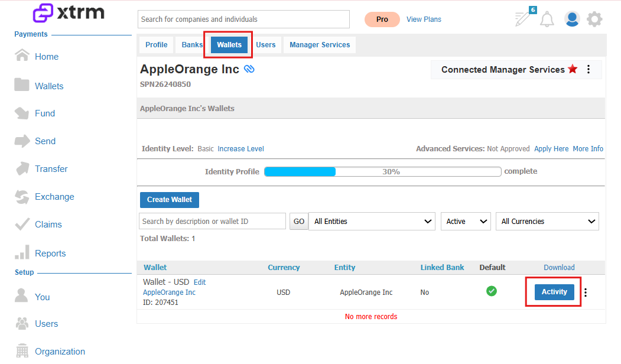
Task: Open the wallet row three-dot menu
Action: [x=586, y=292]
